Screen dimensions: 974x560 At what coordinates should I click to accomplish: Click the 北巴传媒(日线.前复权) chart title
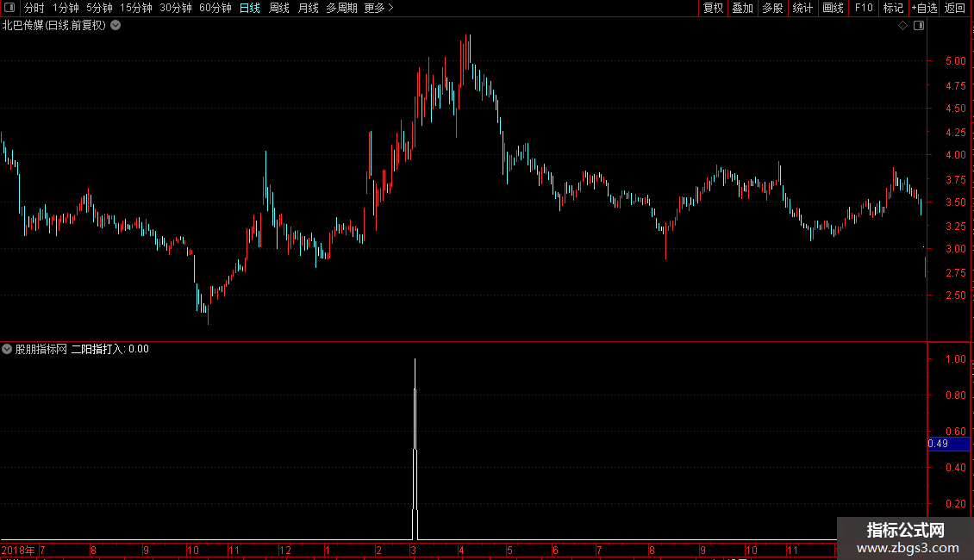pos(54,26)
